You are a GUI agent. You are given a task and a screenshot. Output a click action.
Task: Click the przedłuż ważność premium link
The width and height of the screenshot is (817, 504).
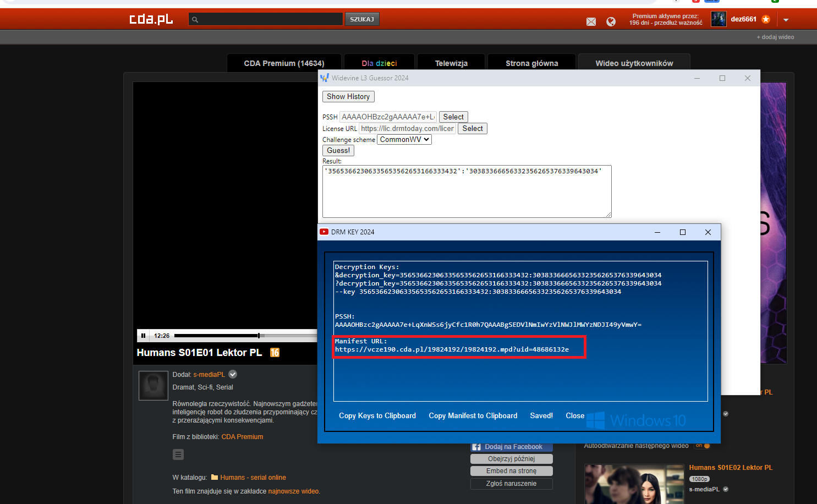click(x=678, y=23)
